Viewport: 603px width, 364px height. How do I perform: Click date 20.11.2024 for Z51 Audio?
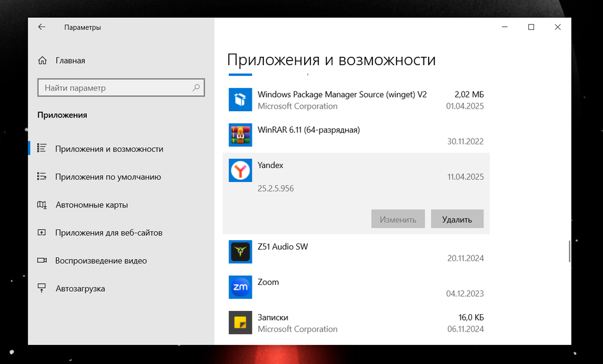click(465, 258)
